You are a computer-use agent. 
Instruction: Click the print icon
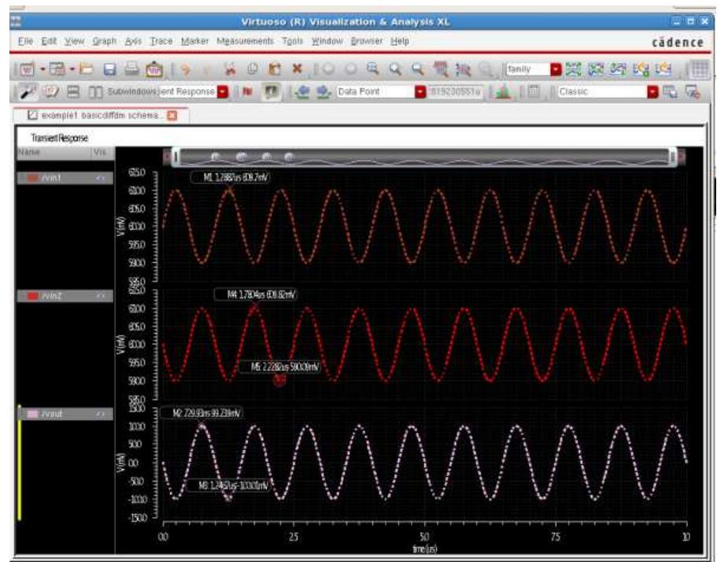(132, 69)
